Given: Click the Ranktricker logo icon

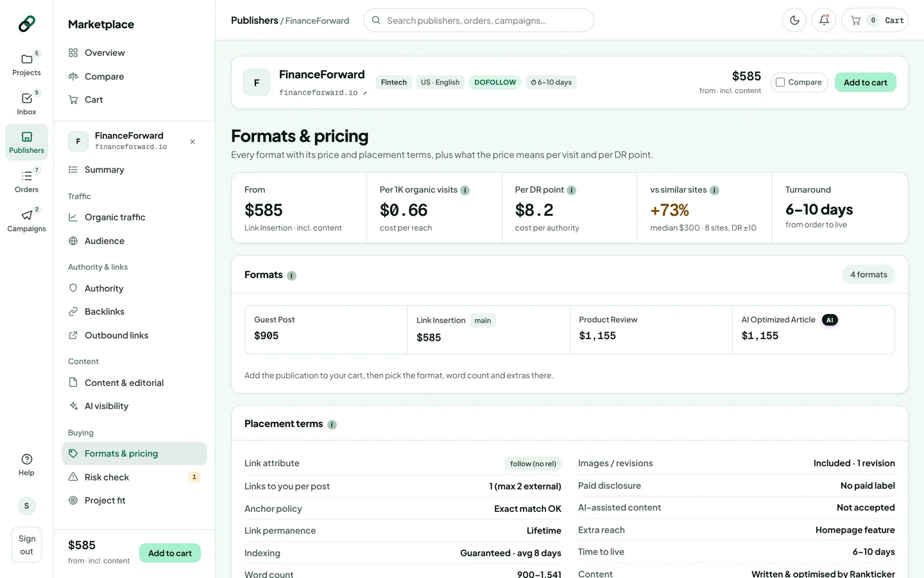Looking at the screenshot, I should [x=26, y=24].
